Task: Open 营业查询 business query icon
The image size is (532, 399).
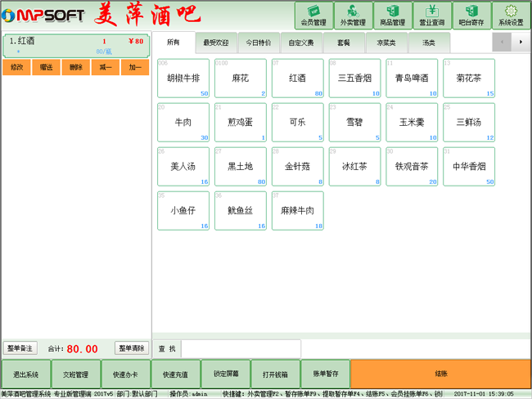Action: tap(432, 16)
